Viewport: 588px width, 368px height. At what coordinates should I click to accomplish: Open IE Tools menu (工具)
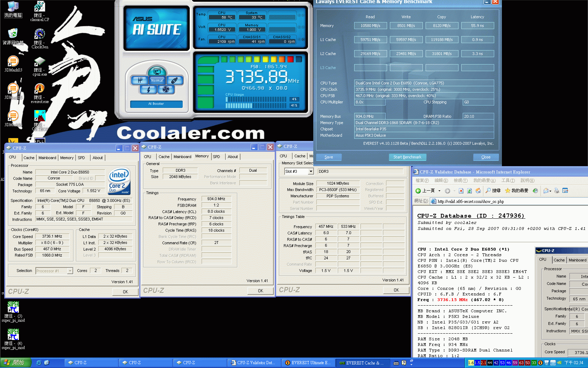point(508,180)
